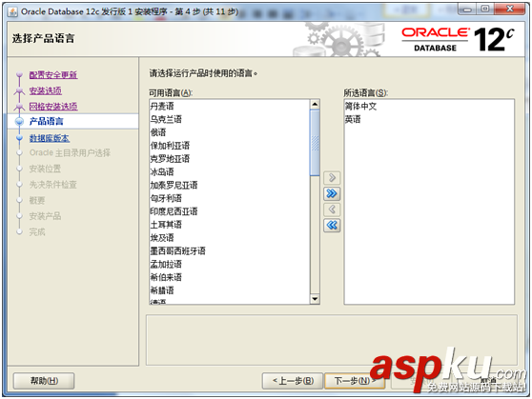Remove all languages with double left arrow
This screenshot has height=399, width=532.
(332, 226)
